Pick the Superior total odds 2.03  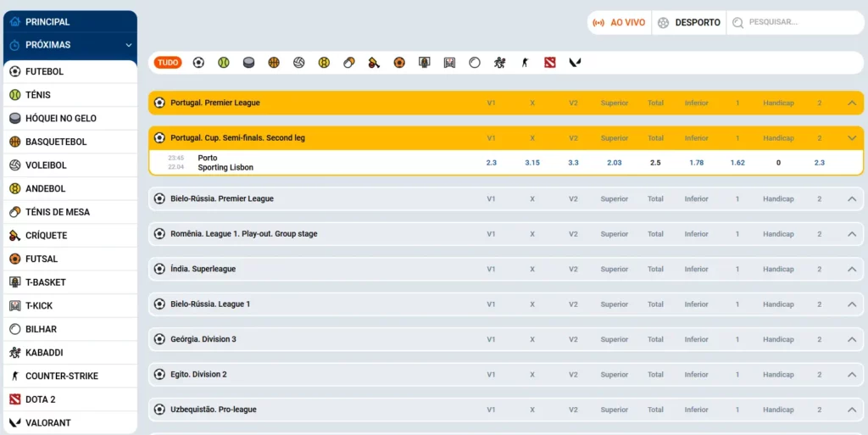click(x=615, y=163)
